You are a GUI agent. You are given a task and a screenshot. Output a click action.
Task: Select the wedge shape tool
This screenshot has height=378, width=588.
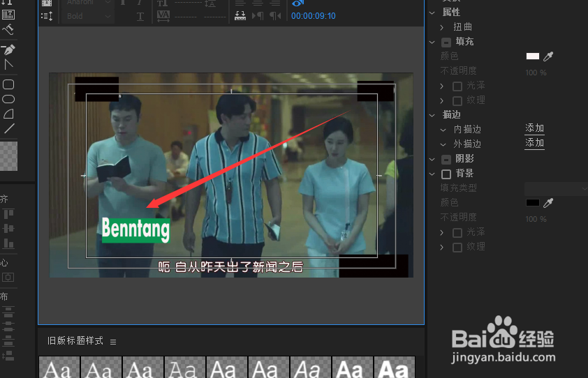[x=8, y=114]
